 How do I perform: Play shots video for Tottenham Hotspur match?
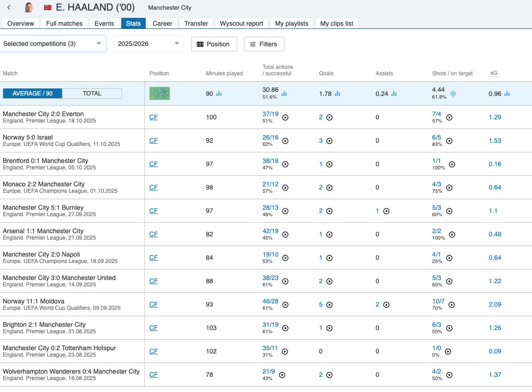[x=448, y=352]
